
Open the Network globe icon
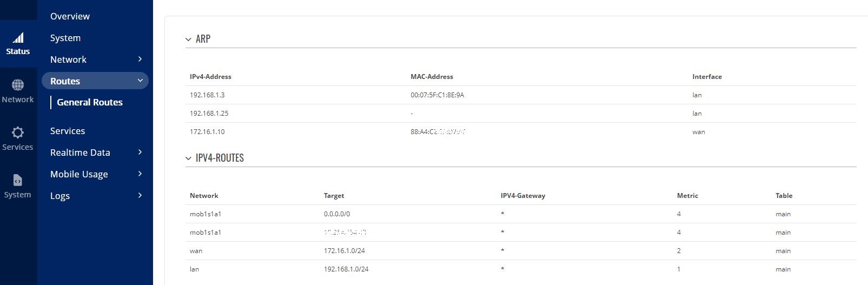[18, 85]
